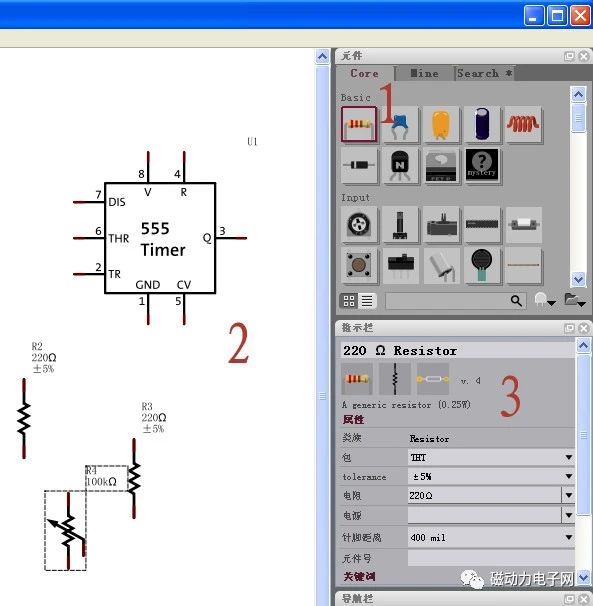Switch to the Mine parts tab
The width and height of the screenshot is (593, 606).
click(424, 73)
